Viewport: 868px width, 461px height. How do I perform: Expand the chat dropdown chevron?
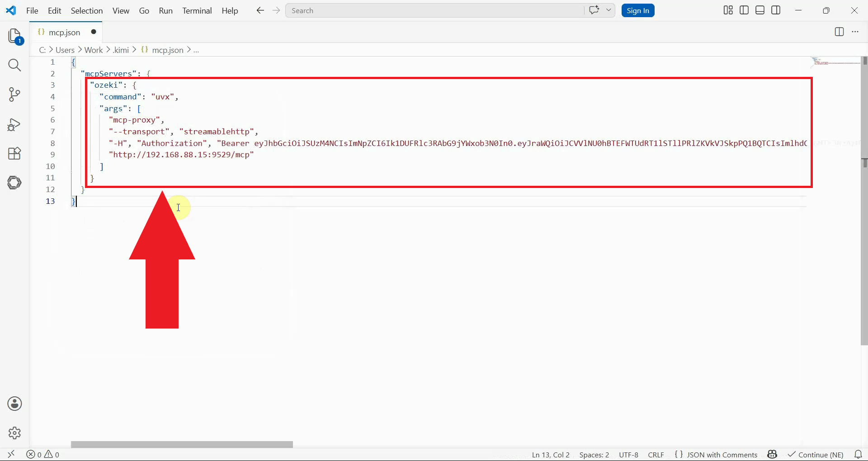click(609, 10)
